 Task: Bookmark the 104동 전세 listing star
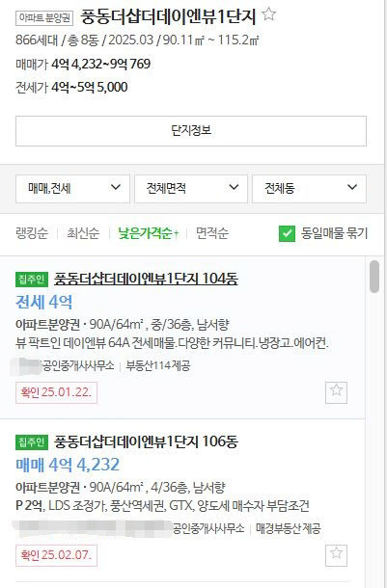pos(336,392)
